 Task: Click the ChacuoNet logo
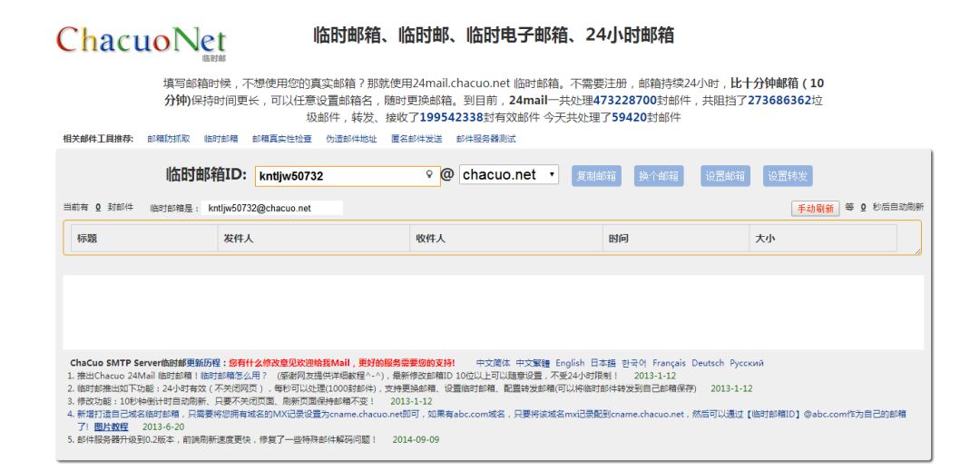(x=141, y=42)
